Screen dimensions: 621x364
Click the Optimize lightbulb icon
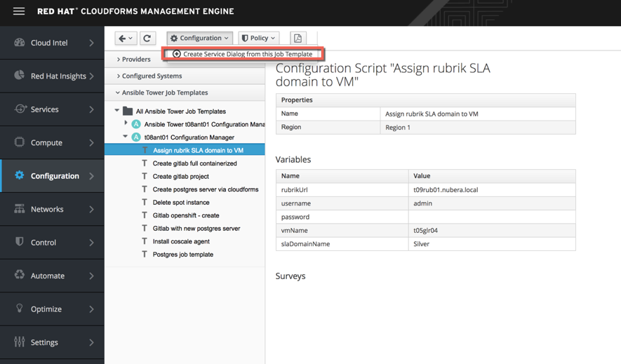pyautogui.click(x=20, y=308)
